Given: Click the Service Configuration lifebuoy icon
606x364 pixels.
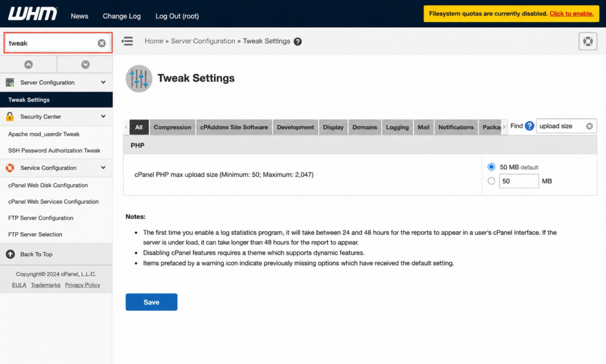Looking at the screenshot, I should [x=10, y=167].
